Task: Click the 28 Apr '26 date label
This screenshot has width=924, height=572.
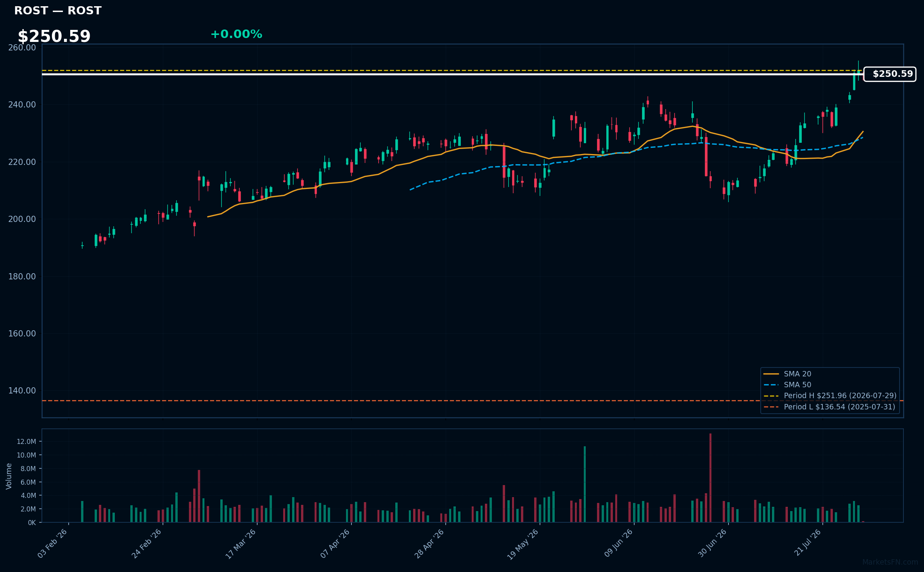Action: (x=429, y=543)
